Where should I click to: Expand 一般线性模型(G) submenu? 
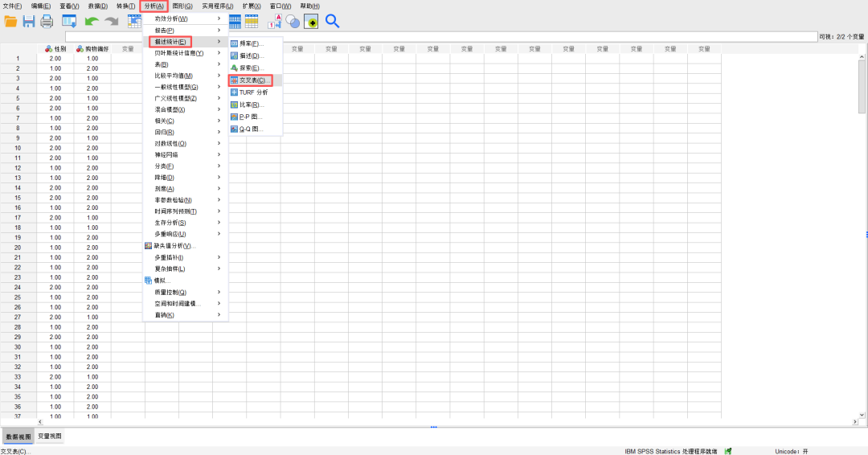tap(185, 87)
